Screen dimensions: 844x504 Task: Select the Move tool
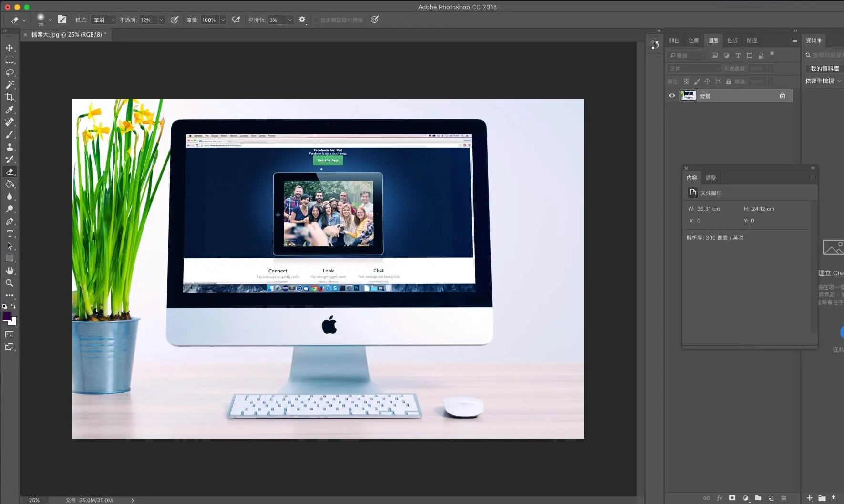10,48
